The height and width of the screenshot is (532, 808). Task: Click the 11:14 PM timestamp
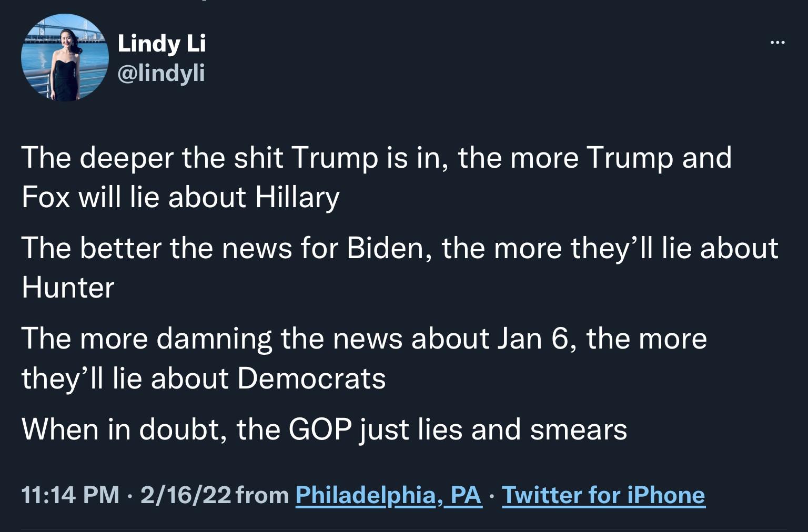(70, 495)
